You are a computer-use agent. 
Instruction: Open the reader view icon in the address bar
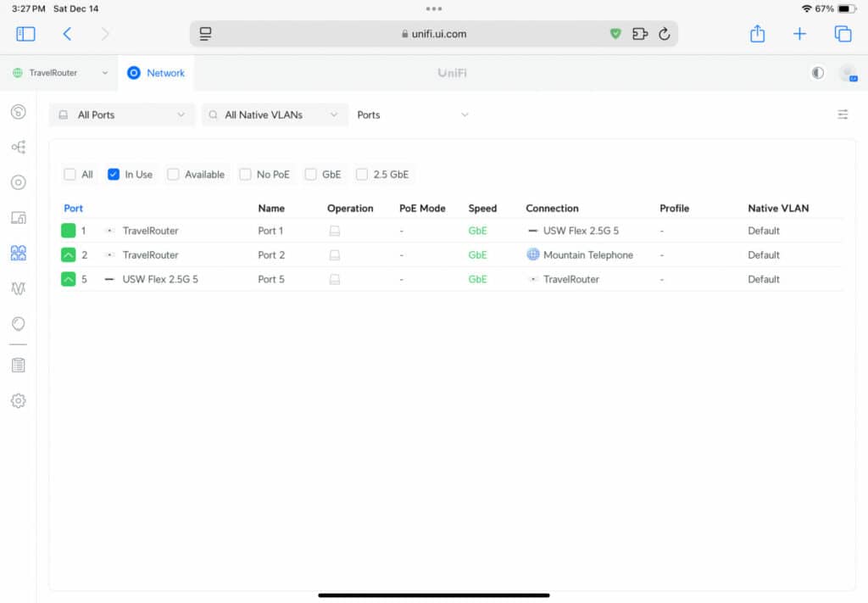pyautogui.click(x=205, y=34)
